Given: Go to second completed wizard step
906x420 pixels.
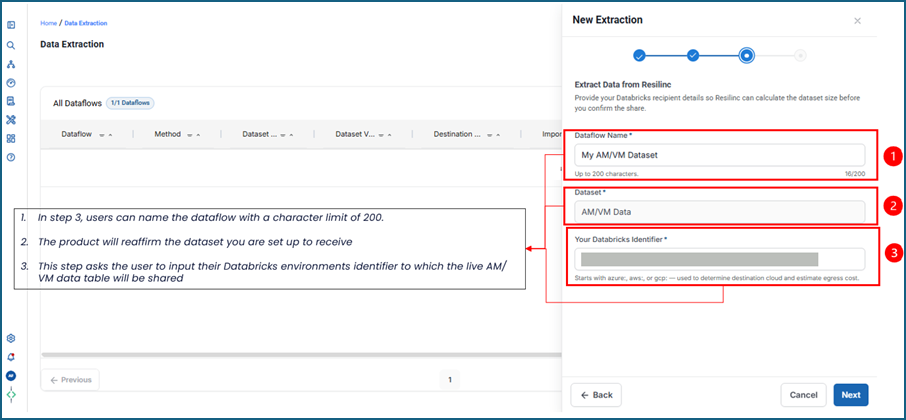Looking at the screenshot, I should (693, 55).
